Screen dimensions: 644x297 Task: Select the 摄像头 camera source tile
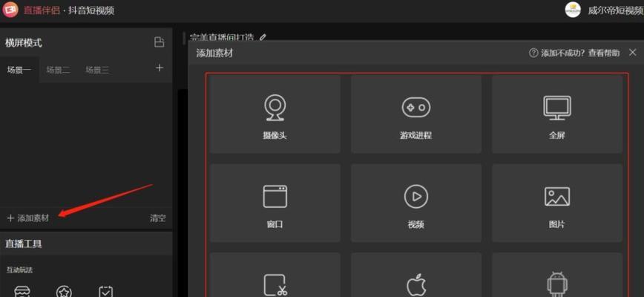coord(275,114)
